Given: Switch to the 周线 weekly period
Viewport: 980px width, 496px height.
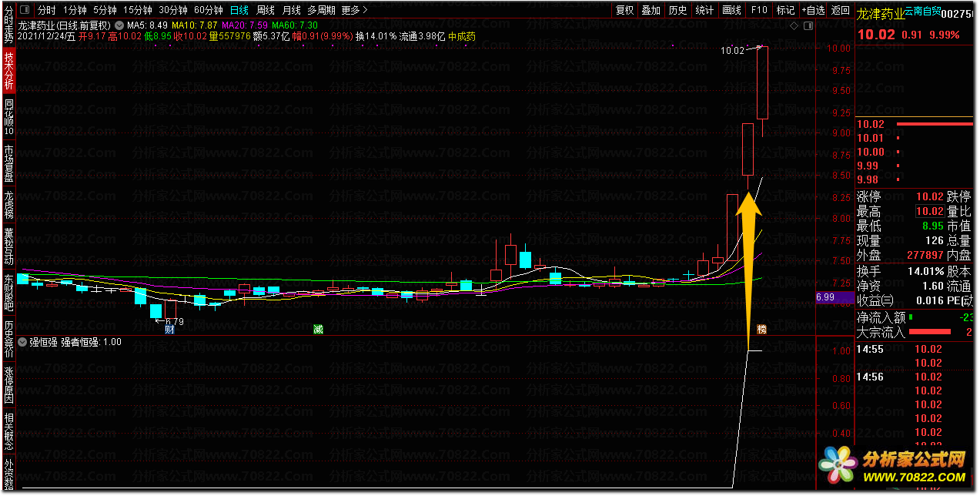Looking at the screenshot, I should click(x=266, y=10).
